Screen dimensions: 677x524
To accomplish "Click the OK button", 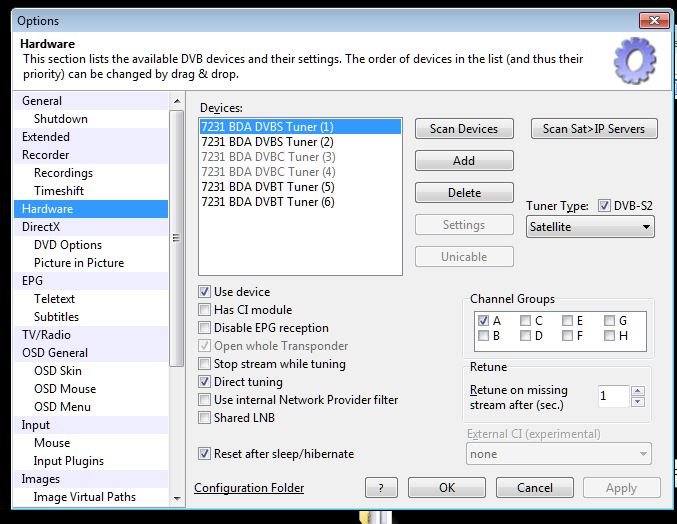I will [447, 488].
